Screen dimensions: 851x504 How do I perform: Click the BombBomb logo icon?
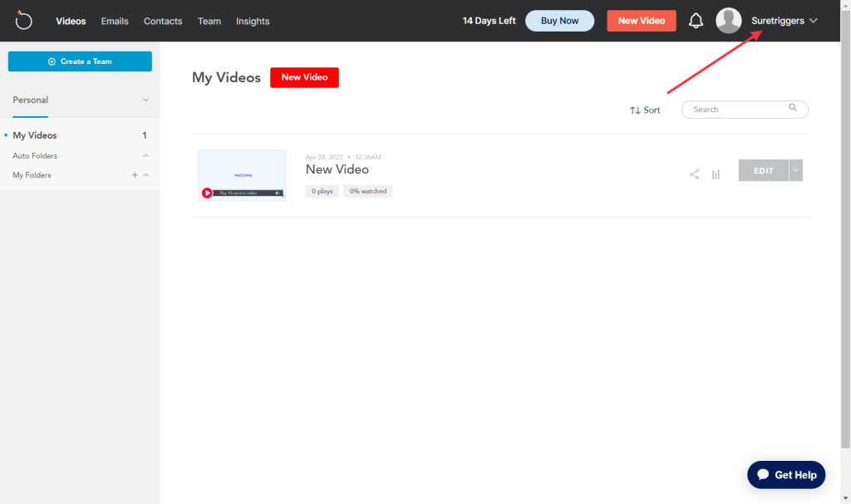[x=24, y=20]
